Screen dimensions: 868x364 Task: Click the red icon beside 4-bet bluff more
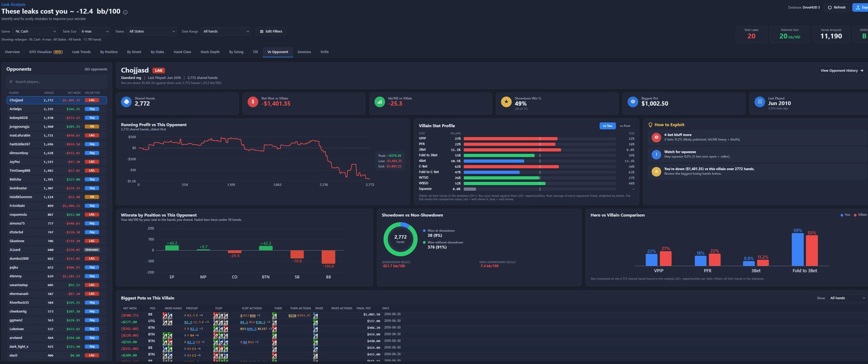coord(656,138)
